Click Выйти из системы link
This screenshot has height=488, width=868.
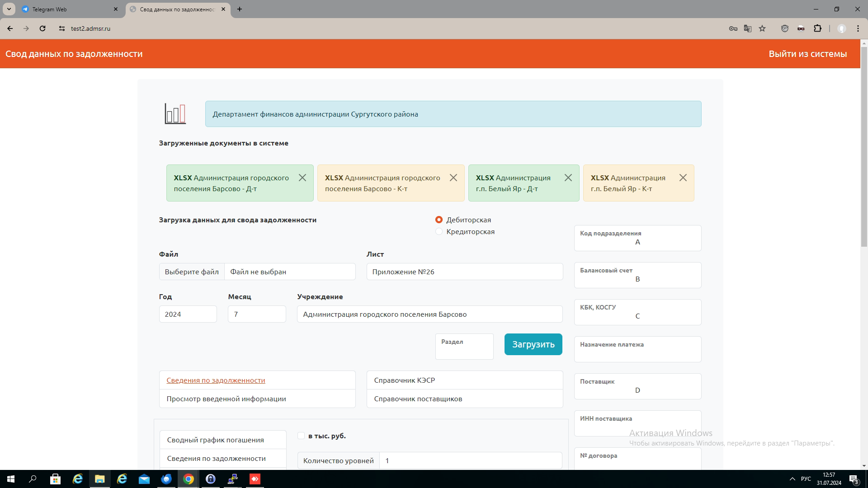(x=807, y=54)
